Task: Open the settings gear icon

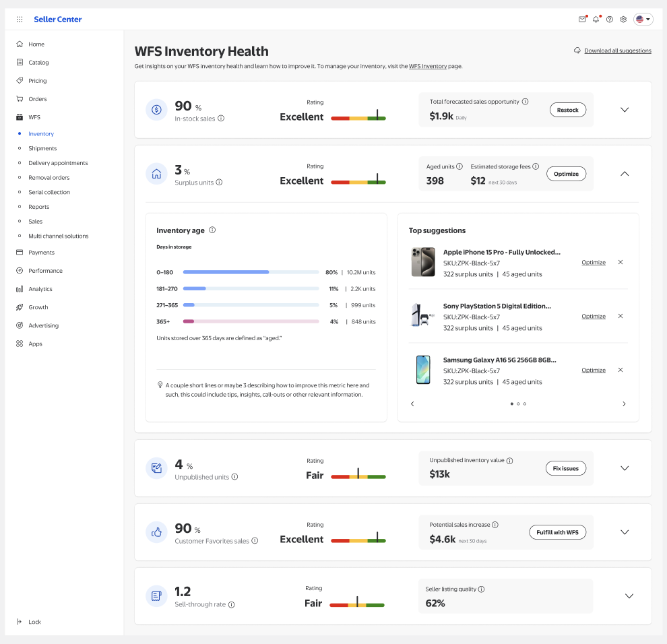Action: click(623, 20)
